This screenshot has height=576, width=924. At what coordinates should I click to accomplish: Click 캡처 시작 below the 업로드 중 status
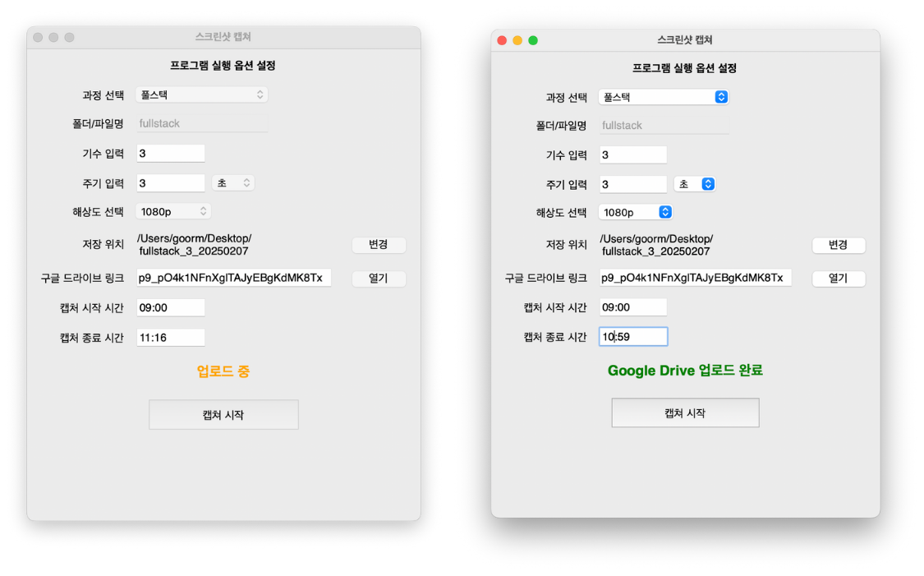coord(223,415)
